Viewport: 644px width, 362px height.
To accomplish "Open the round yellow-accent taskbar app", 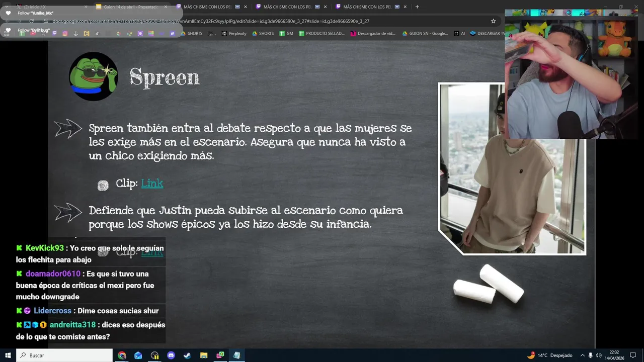I will point(154,355).
